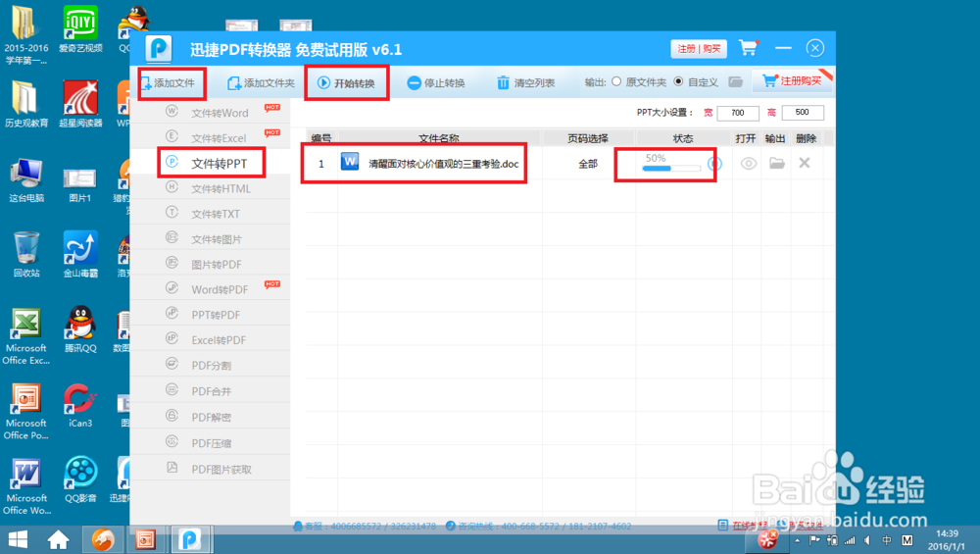
Task: Select PDF图片获取 in the sidebar
Action: click(211, 469)
